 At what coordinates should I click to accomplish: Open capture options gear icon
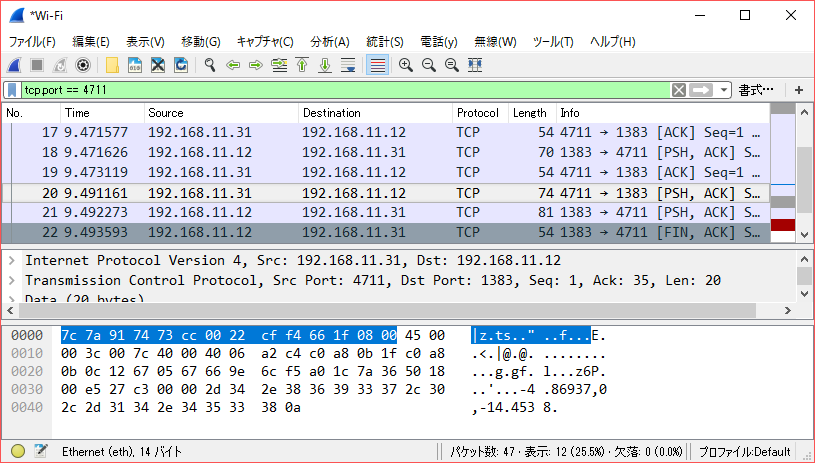tap(83, 65)
